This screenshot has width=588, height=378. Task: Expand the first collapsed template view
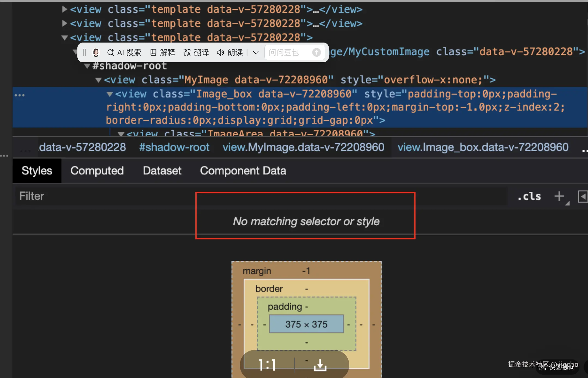(64, 9)
